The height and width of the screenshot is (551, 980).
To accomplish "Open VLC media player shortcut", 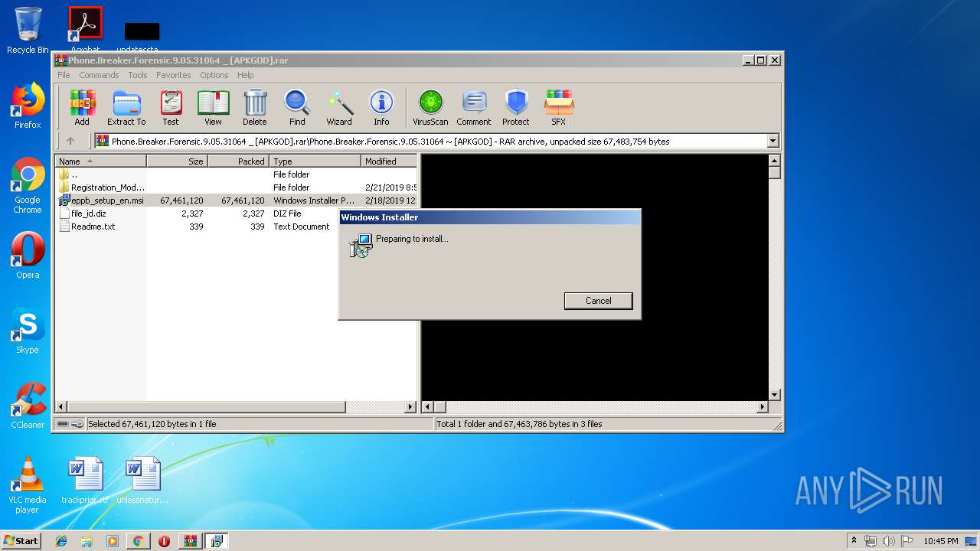I will pyautogui.click(x=28, y=485).
